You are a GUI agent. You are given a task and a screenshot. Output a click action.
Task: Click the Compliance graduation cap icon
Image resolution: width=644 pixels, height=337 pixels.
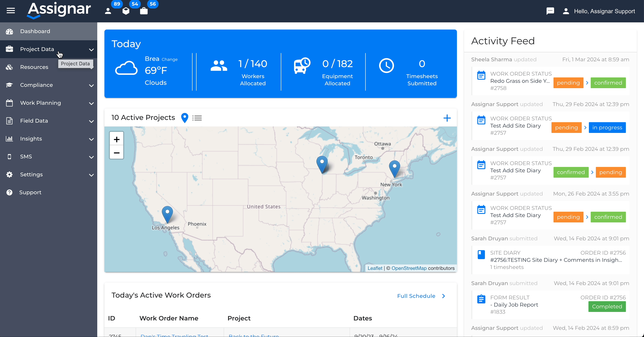click(9, 85)
